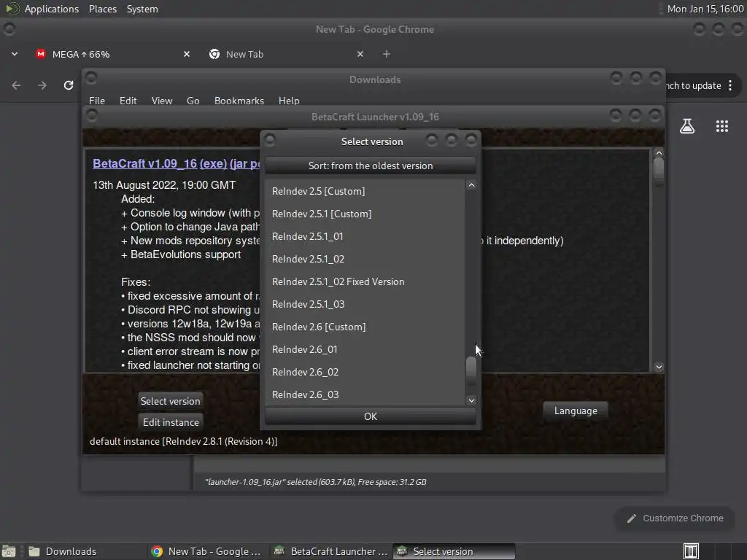The image size is (747, 560).
Task: Click changelog scroll down arrow
Action: (x=659, y=367)
